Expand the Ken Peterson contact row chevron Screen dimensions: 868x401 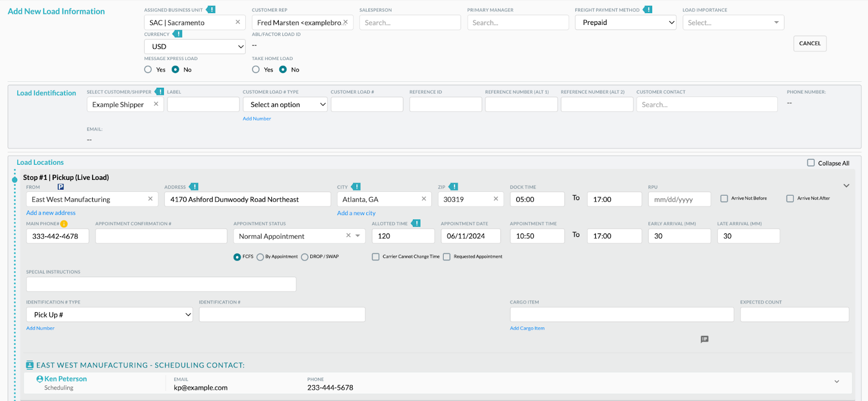click(x=837, y=381)
